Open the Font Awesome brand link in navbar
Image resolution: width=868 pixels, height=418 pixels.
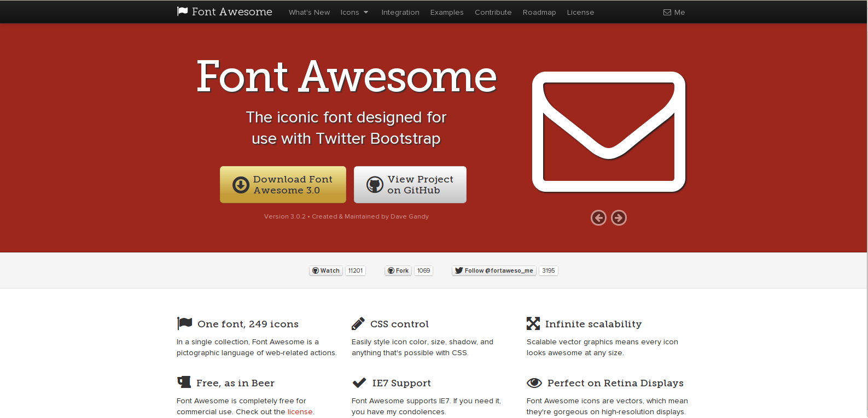225,11
